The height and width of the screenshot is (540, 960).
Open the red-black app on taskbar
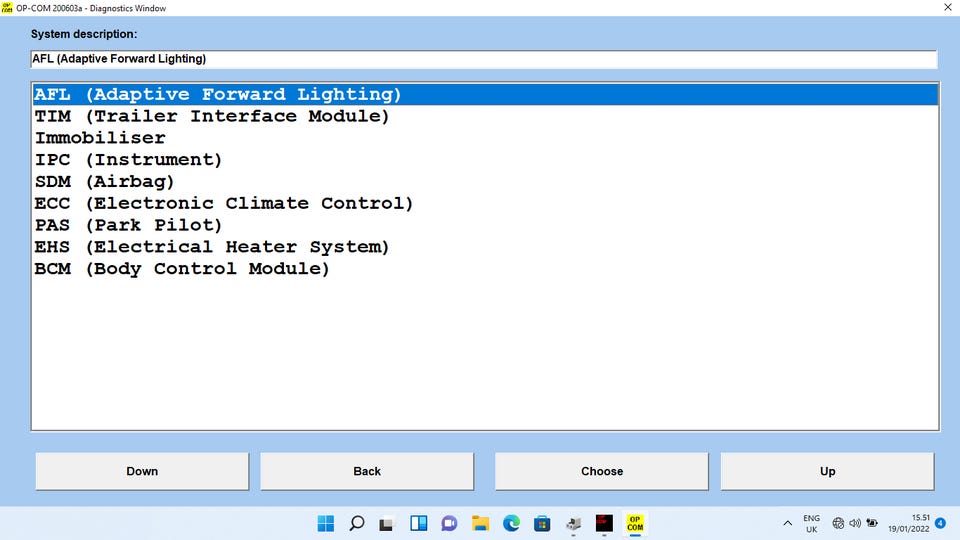pyautogui.click(x=604, y=523)
